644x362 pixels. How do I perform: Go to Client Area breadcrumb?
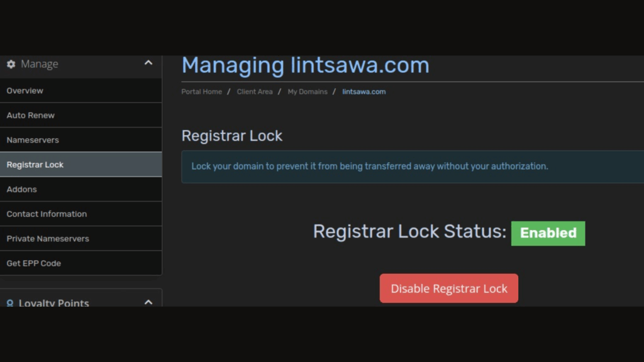255,92
